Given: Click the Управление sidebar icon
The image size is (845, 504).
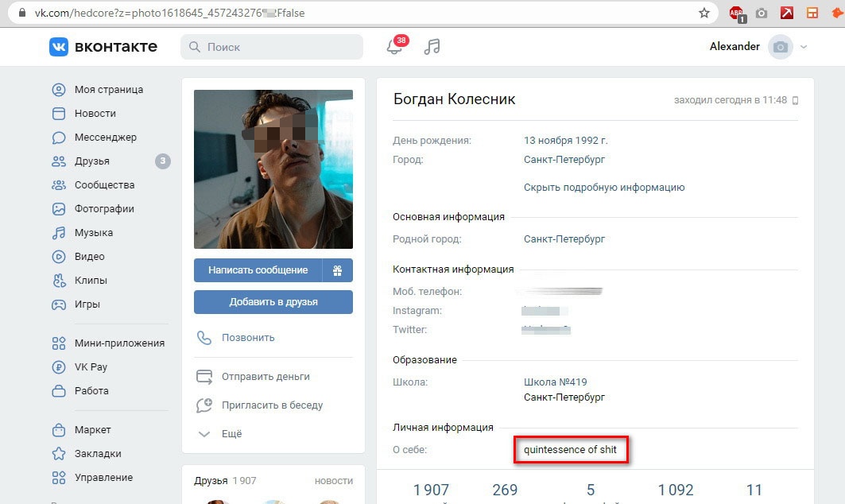Looking at the screenshot, I should tap(58, 478).
